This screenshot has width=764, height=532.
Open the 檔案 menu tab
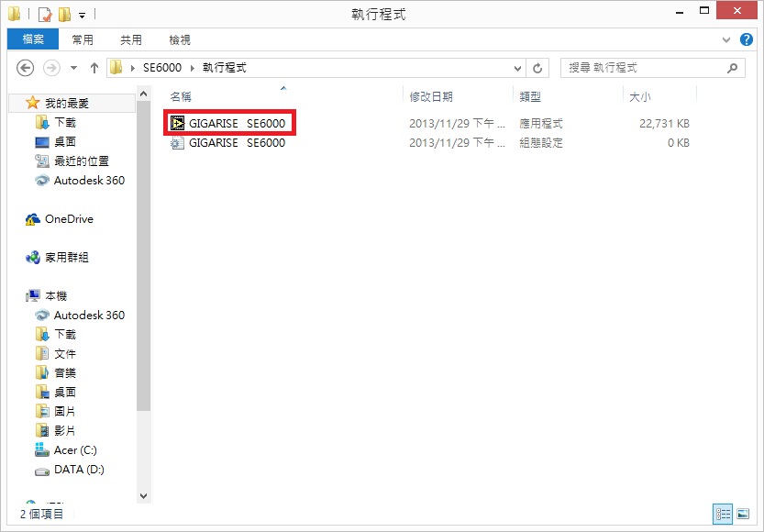(x=33, y=39)
